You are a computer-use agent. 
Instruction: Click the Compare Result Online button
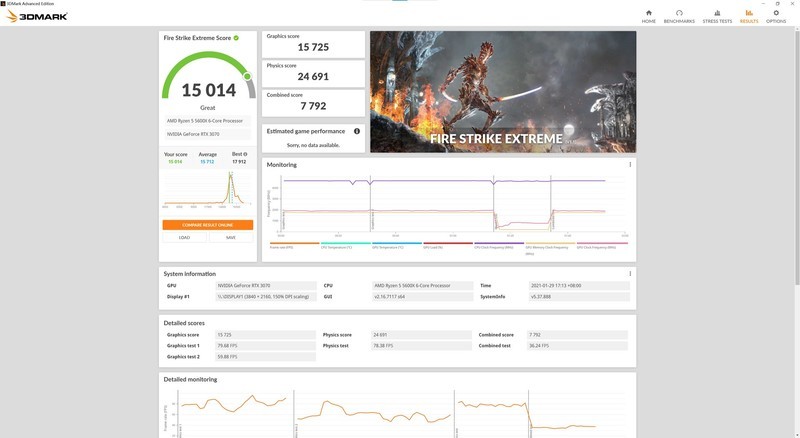click(x=207, y=225)
